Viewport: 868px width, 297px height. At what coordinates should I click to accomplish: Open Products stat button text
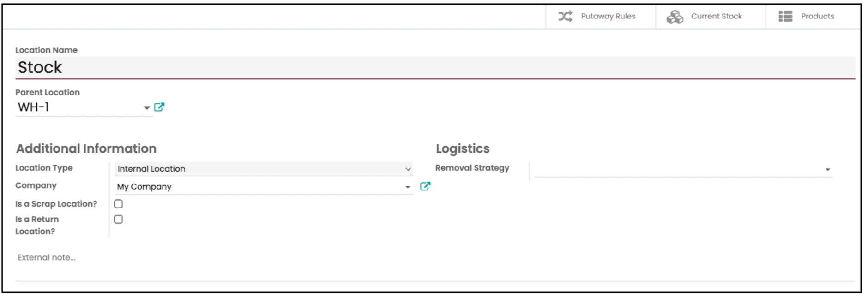click(818, 16)
